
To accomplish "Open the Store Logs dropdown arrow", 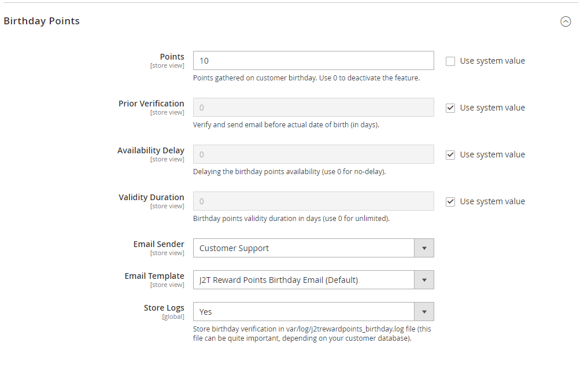I will (424, 311).
